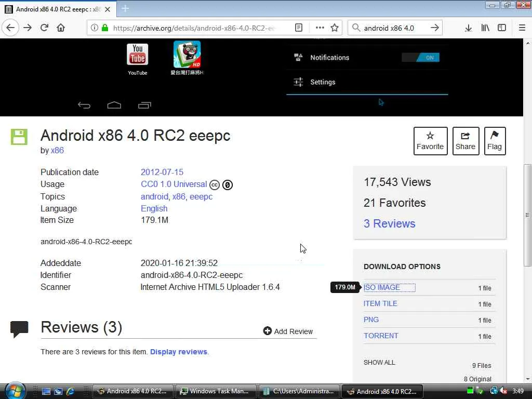Click the taskbar clock showing 3:49
The height and width of the screenshot is (399, 532).
pyautogui.click(x=518, y=391)
